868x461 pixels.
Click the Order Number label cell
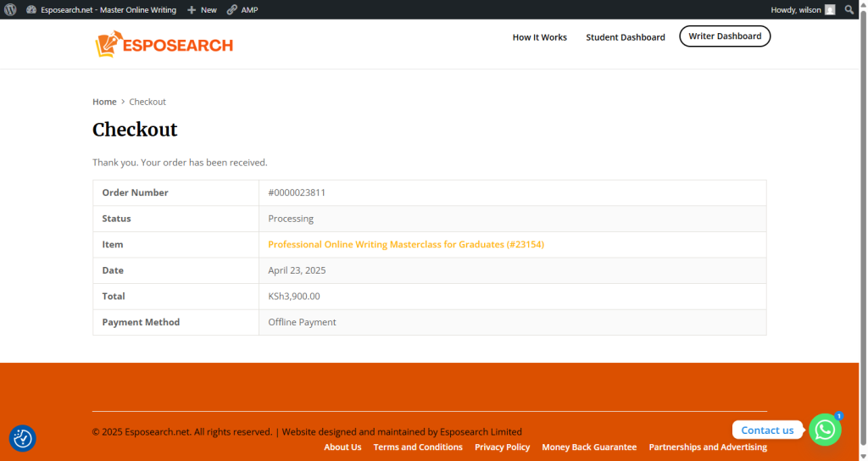[176, 192]
